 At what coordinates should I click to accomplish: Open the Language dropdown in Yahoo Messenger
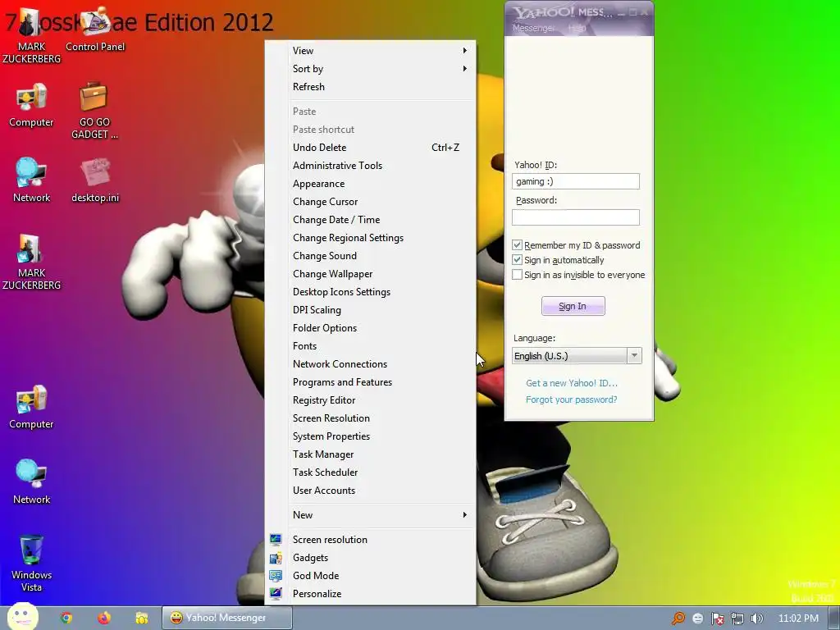577,356
